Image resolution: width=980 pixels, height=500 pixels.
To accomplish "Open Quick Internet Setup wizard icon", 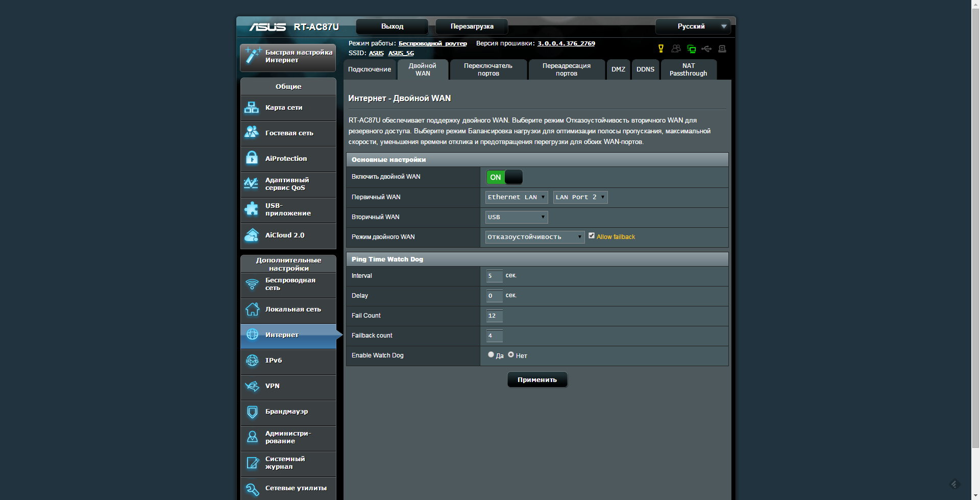I will pos(253,55).
